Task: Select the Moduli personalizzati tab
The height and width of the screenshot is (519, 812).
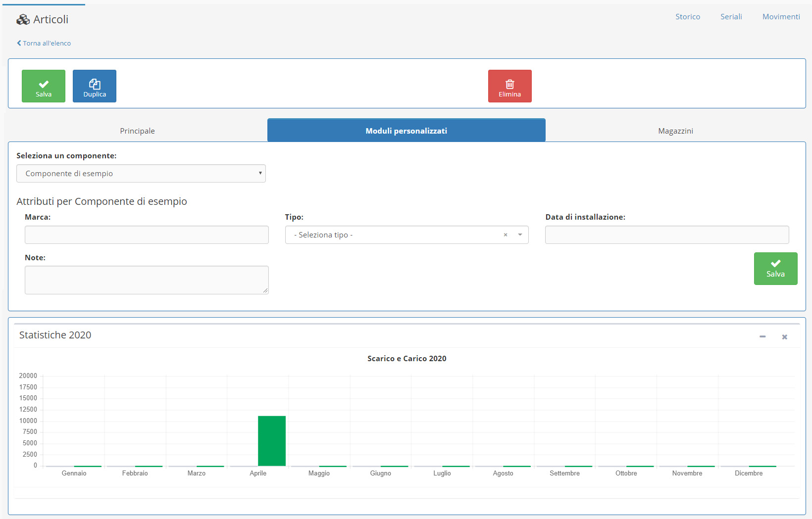Action: 406,131
